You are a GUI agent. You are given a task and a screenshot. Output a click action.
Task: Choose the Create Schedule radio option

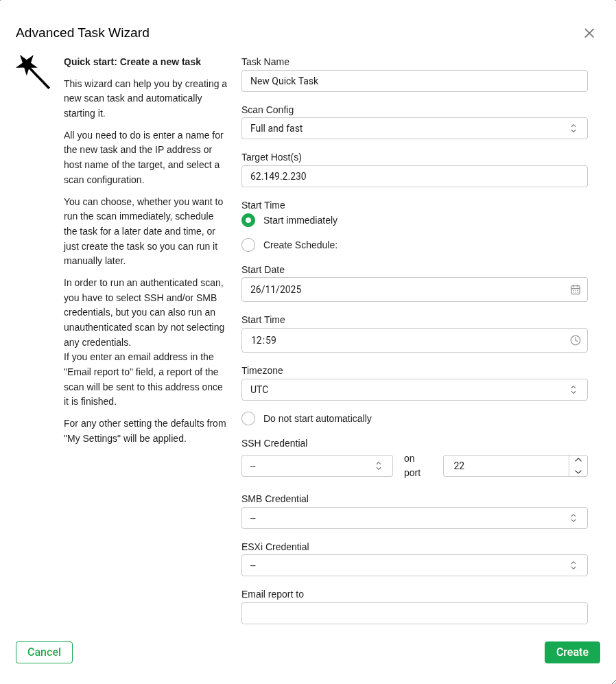(248, 245)
